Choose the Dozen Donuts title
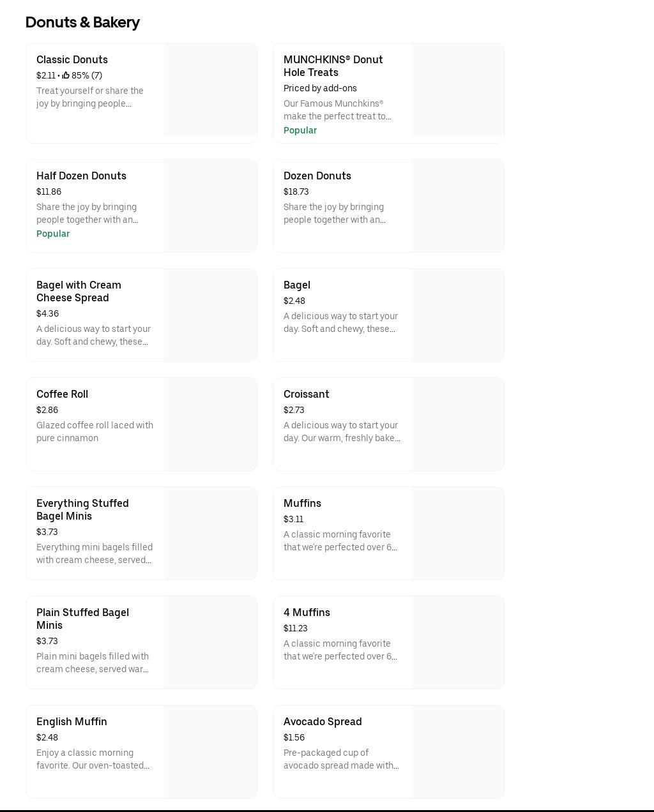Viewport: 654px width, 812px height. (x=317, y=176)
